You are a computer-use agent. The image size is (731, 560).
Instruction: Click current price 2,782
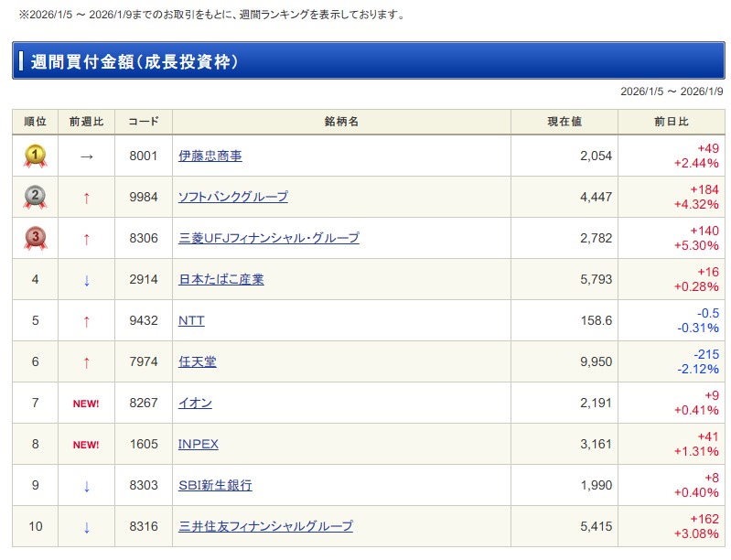[596, 238]
